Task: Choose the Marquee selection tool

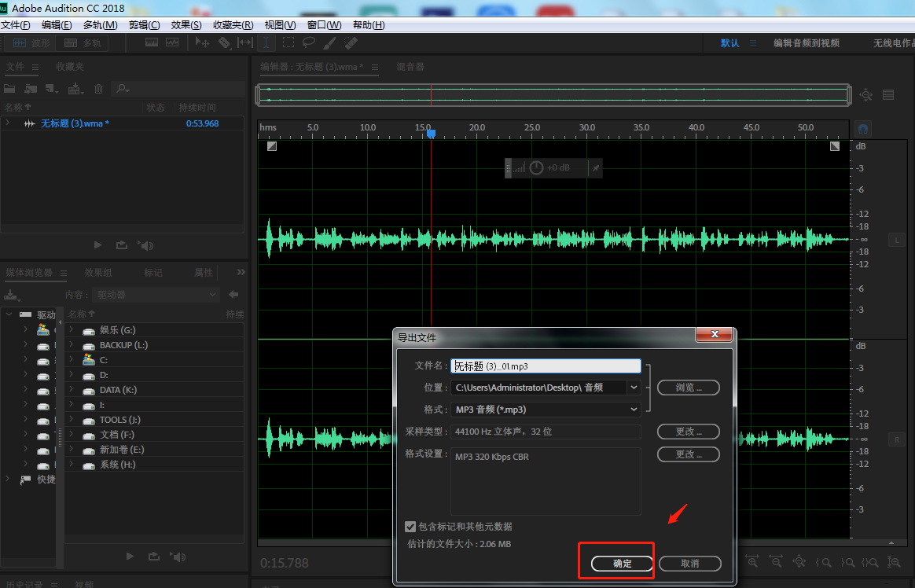Action: 288,42
